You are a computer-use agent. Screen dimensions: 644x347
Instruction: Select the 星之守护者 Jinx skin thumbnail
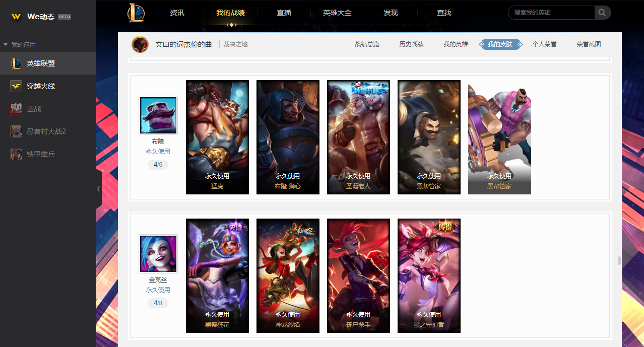coord(429,275)
